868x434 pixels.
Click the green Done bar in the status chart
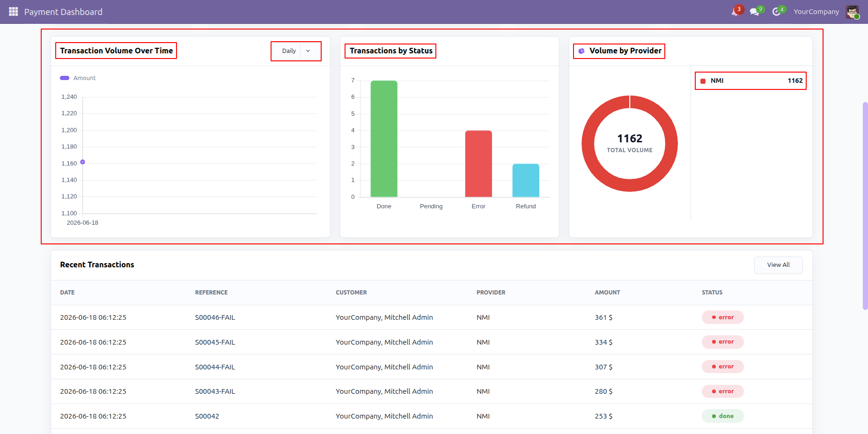coord(384,139)
